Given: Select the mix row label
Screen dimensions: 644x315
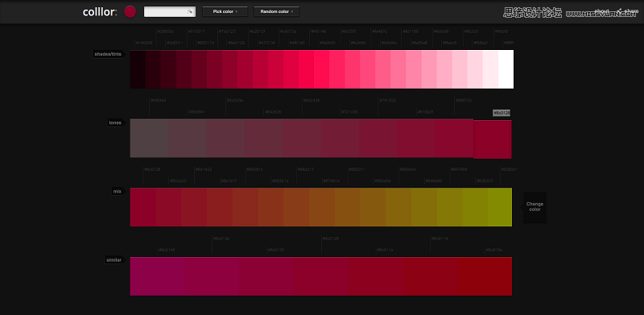Looking at the screenshot, I should [x=118, y=191].
